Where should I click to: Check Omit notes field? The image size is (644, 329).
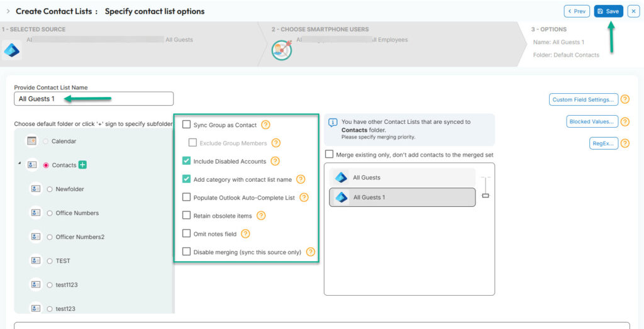point(186,234)
